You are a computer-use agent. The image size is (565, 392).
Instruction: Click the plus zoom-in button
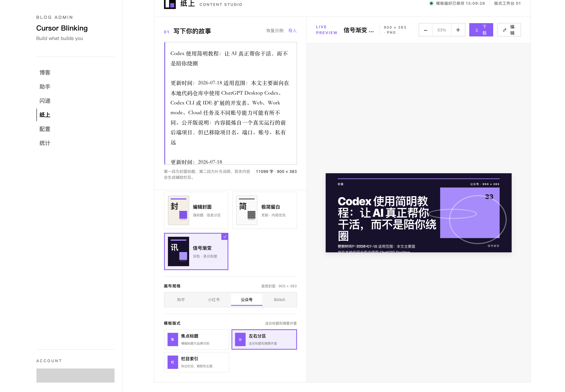click(x=458, y=30)
